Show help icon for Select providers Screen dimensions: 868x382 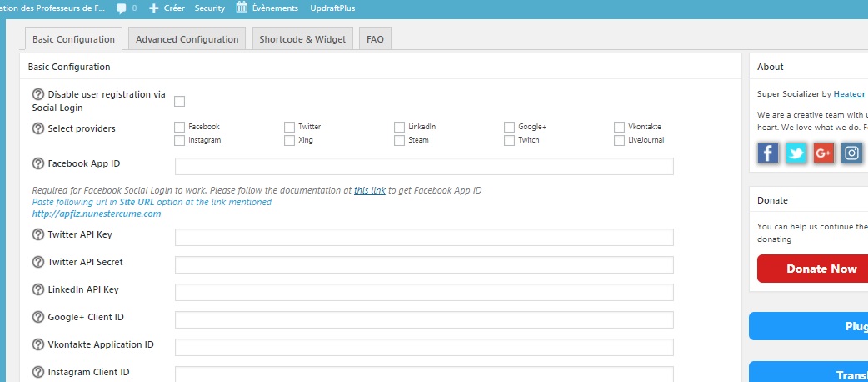click(38, 128)
